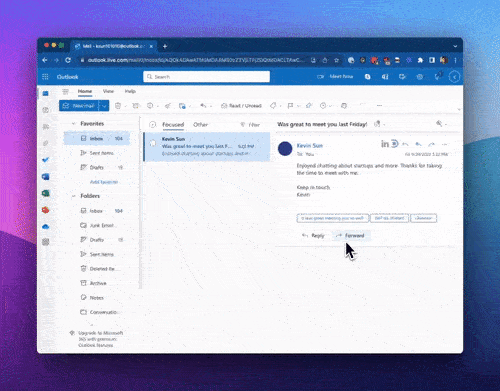The height and width of the screenshot is (391, 500).
Task: Click the Add favorite link
Action: coord(104,182)
